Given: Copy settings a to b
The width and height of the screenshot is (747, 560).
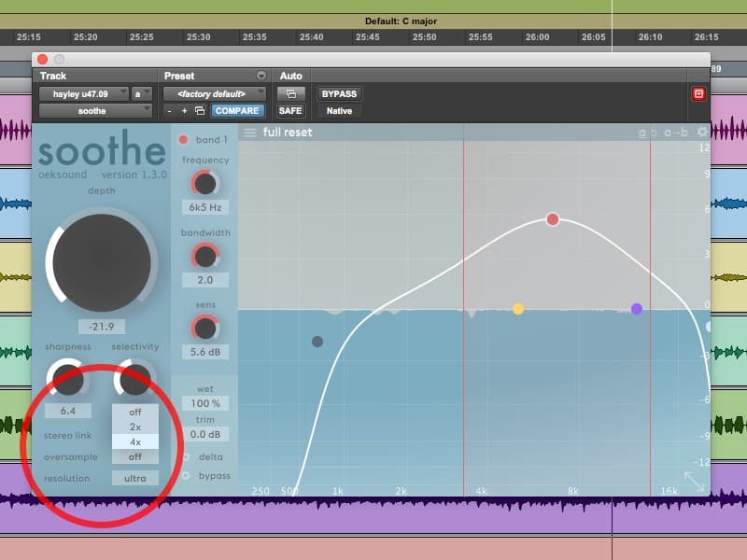Looking at the screenshot, I should coord(675,133).
